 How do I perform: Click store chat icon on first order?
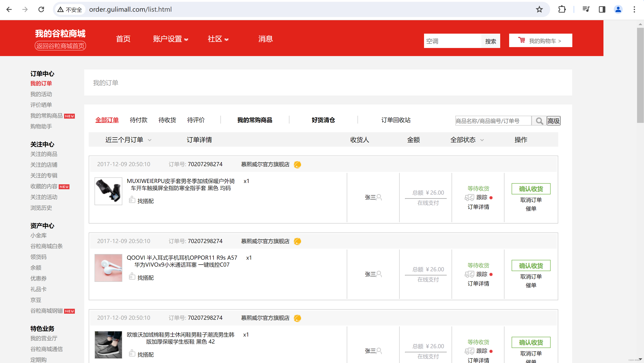[x=297, y=164]
